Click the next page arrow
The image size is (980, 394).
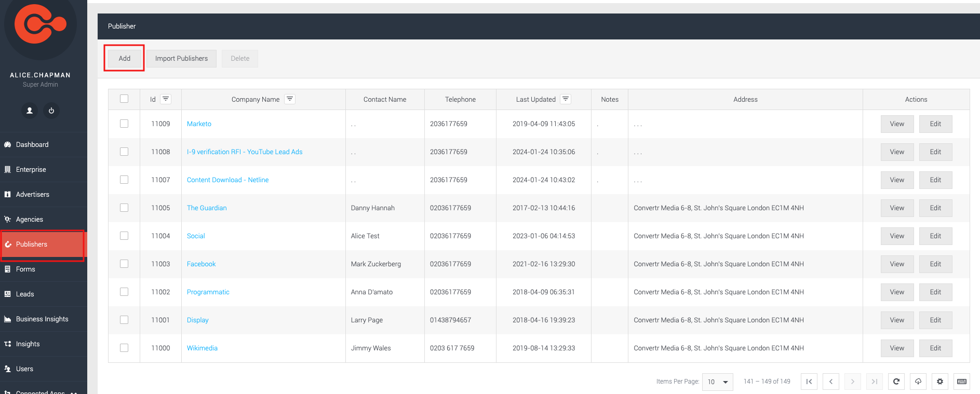853,382
